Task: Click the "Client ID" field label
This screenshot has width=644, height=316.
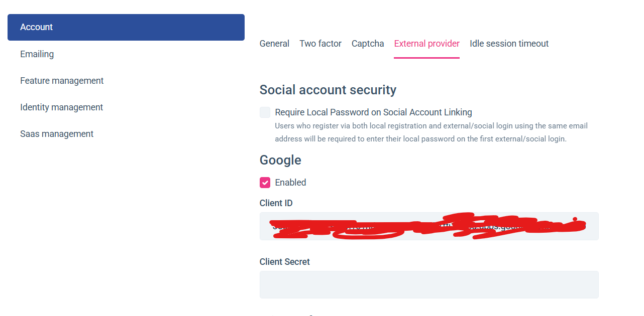Action: click(276, 203)
